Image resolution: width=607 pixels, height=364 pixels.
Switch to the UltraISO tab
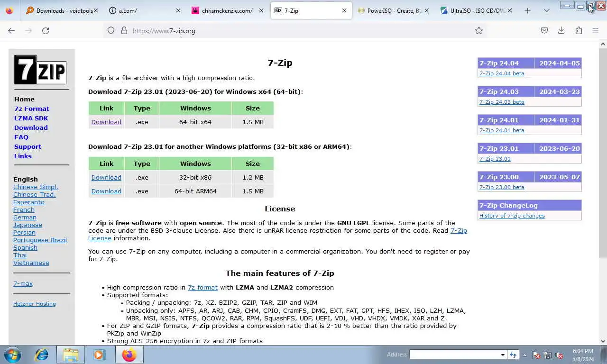(x=477, y=10)
